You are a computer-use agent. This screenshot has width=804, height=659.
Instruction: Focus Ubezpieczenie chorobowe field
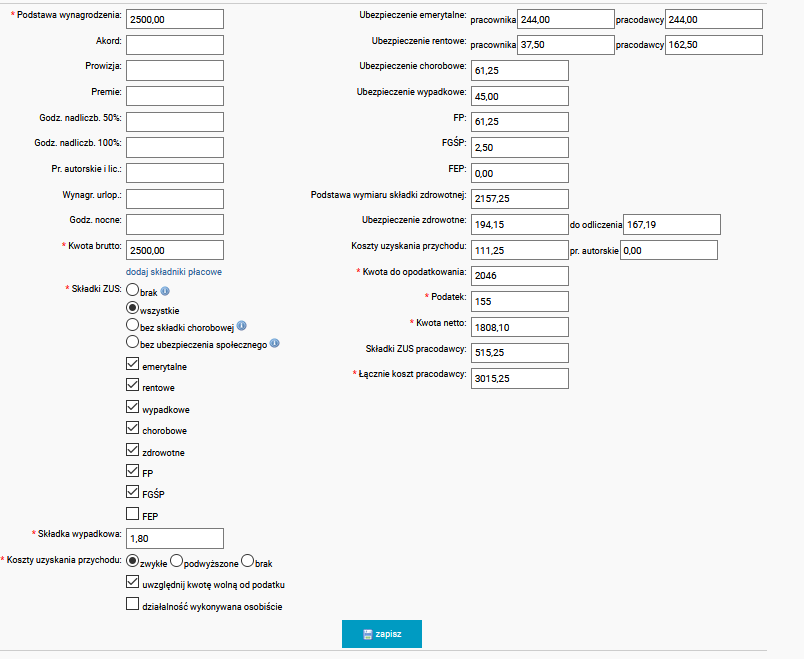pos(520,70)
